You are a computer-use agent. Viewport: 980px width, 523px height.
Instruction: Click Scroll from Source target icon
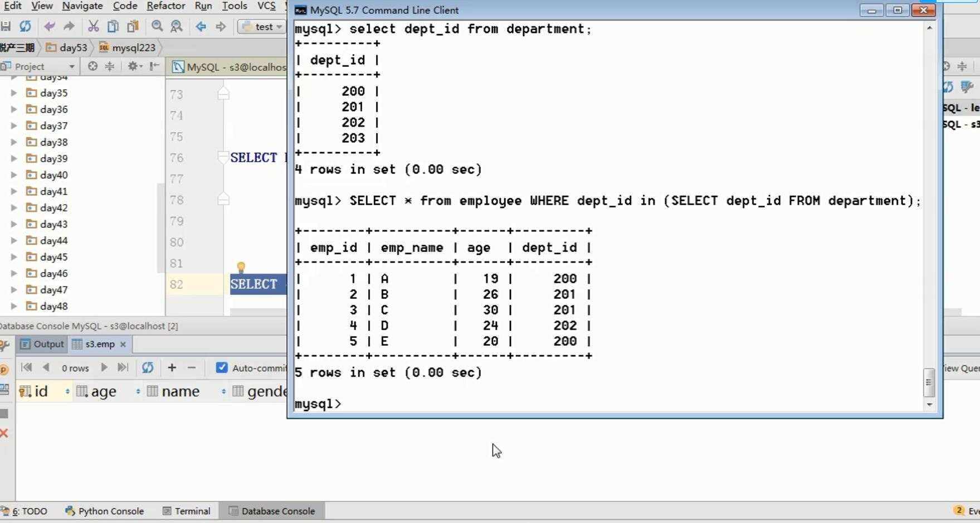coord(92,66)
